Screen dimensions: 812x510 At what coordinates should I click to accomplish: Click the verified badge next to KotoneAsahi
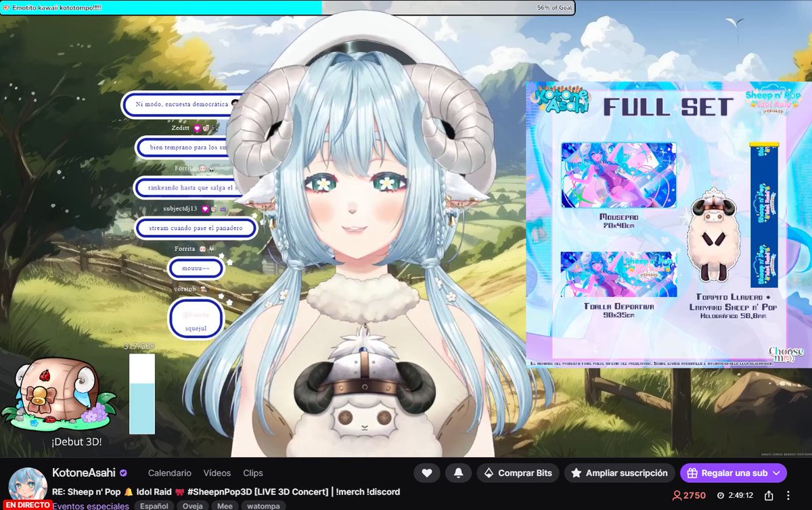(x=123, y=473)
